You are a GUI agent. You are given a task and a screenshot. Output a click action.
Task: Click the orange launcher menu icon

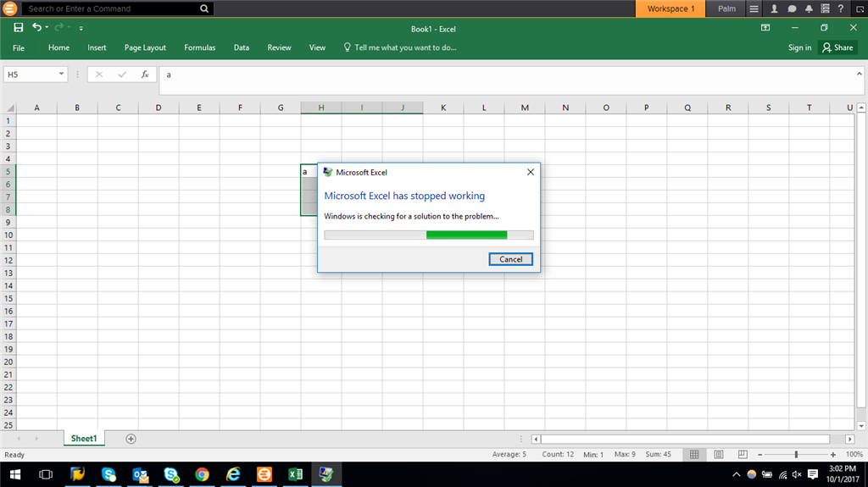(9, 8)
